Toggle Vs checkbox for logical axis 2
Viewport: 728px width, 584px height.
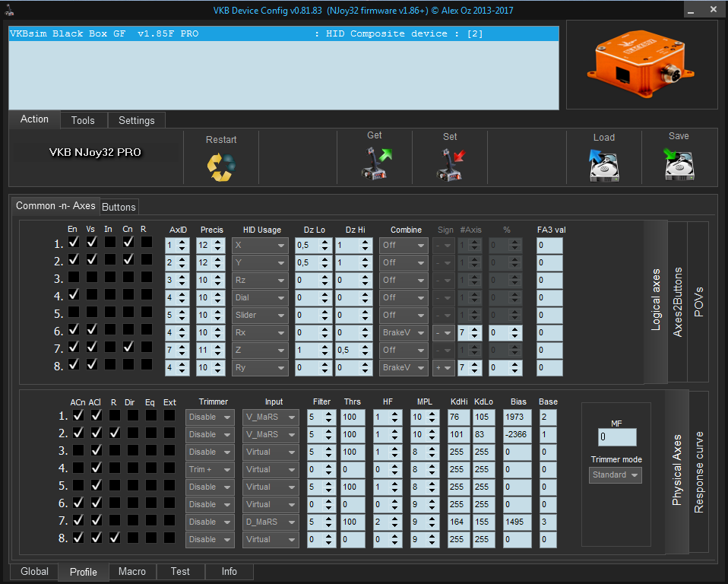[x=92, y=260]
